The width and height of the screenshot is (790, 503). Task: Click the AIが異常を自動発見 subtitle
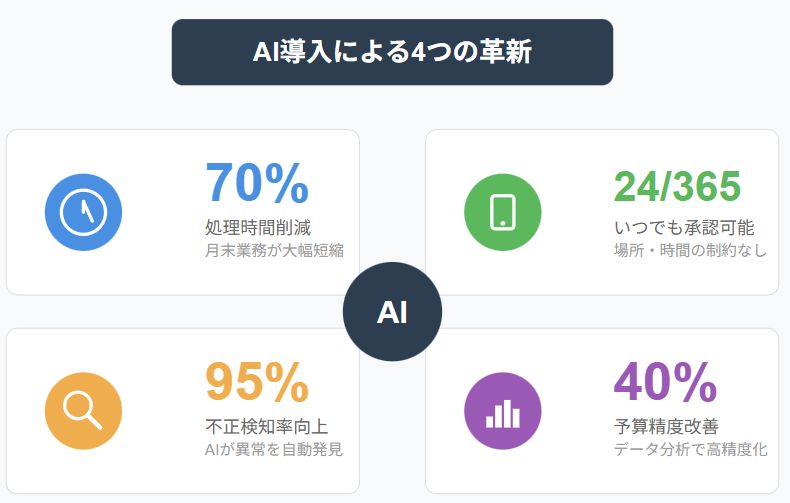click(274, 449)
